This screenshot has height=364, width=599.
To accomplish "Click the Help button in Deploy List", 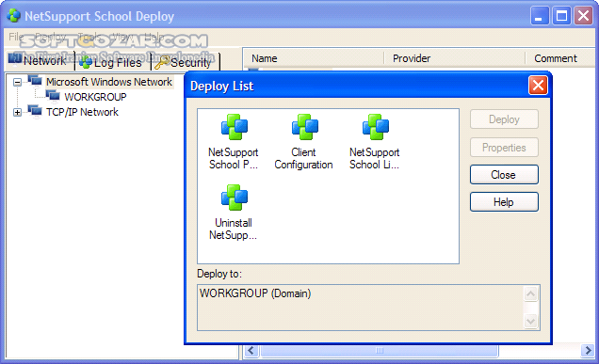I will (504, 202).
